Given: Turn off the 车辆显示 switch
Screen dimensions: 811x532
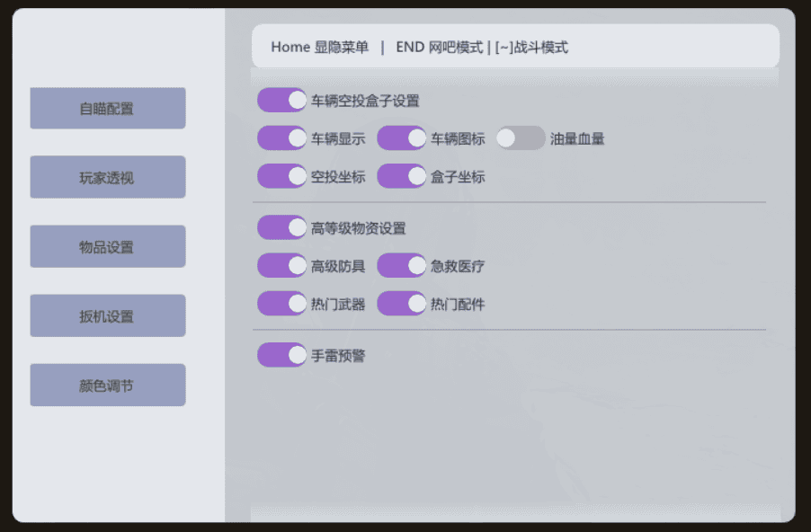Looking at the screenshot, I should 282,138.
